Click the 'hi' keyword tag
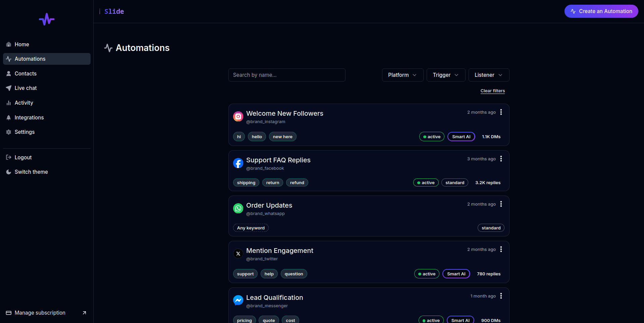This screenshot has width=644, height=323. point(239,137)
